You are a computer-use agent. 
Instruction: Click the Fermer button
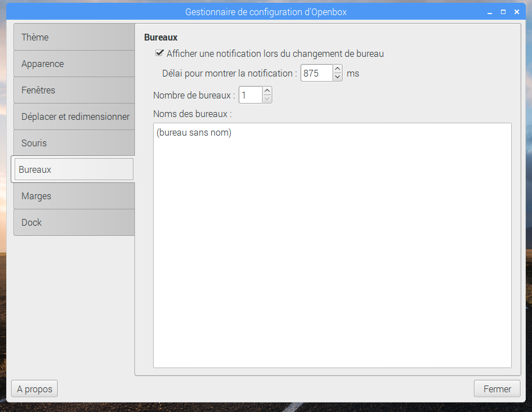pos(497,388)
